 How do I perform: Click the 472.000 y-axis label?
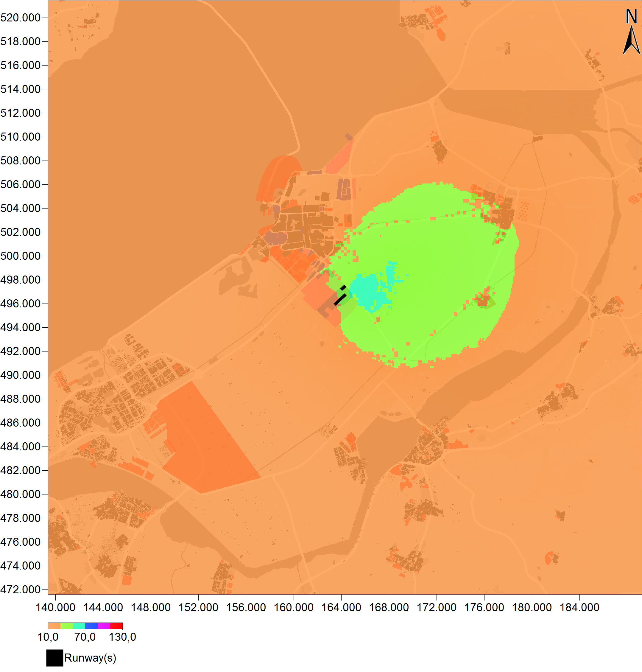21,589
